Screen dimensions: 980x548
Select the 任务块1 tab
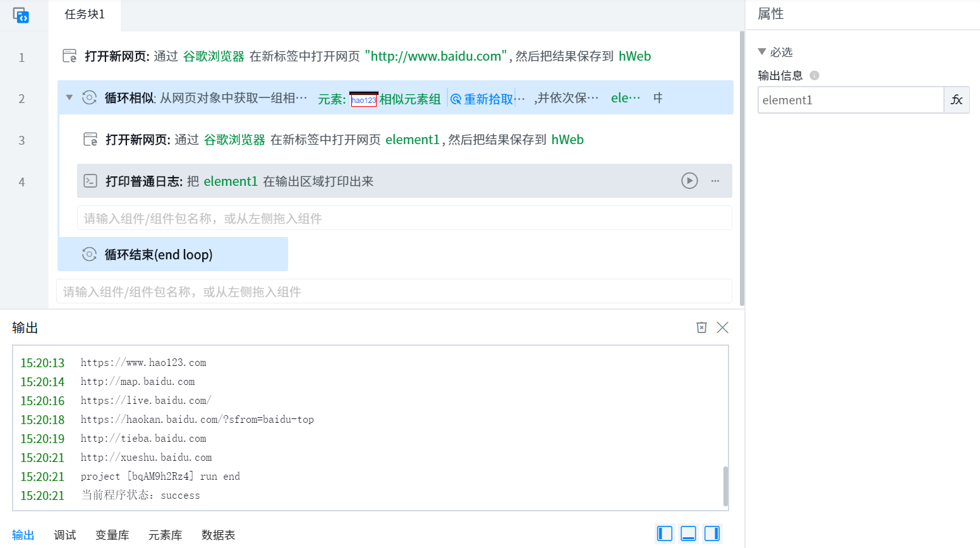coord(85,15)
